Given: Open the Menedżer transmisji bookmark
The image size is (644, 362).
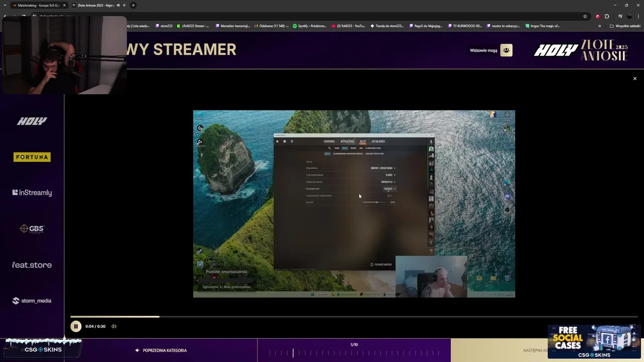Looking at the screenshot, I should click(x=232, y=26).
